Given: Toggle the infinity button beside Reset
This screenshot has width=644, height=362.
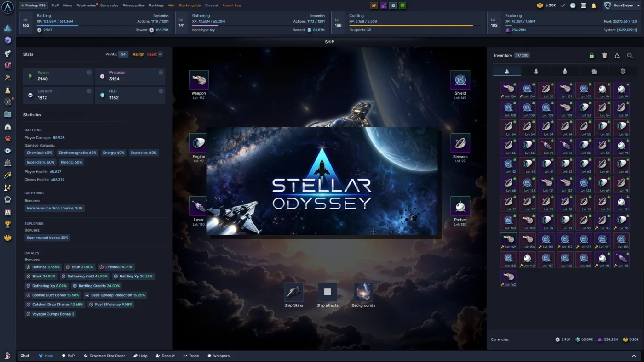Looking at the screenshot, I should [160, 54].
